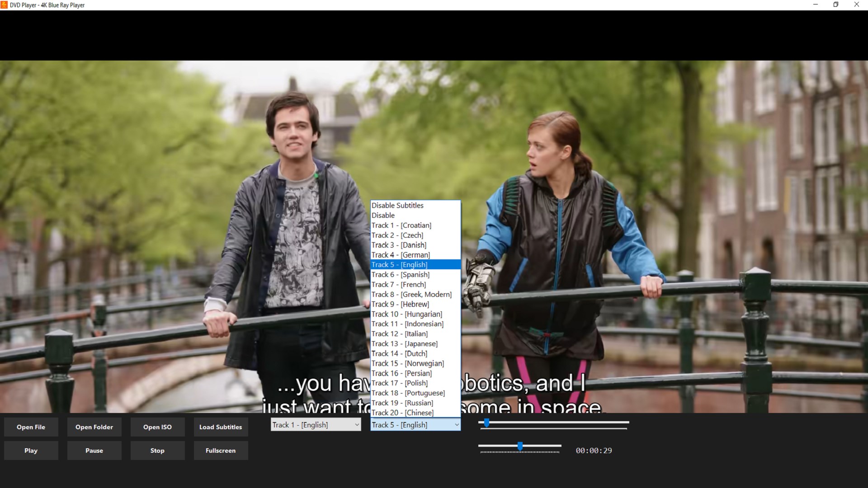Pick Track 13 - [Japanese] subtitle option
Viewport: 868px width, 488px height.
[404, 344]
